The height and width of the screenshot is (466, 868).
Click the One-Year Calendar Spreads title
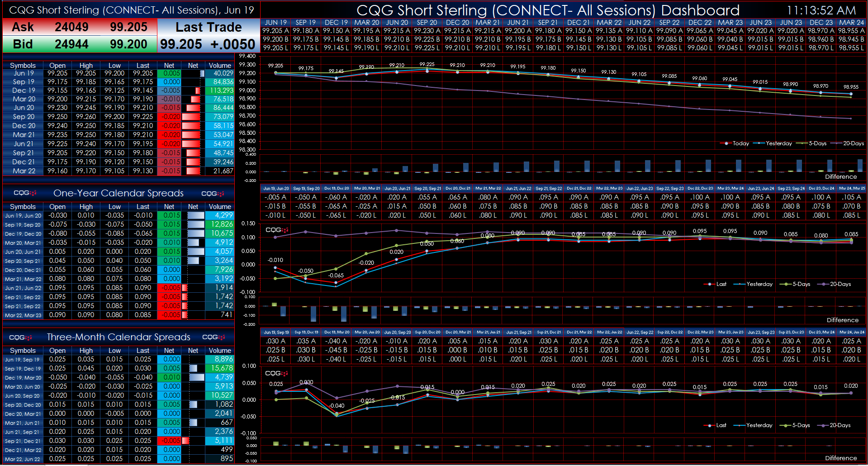tap(119, 193)
